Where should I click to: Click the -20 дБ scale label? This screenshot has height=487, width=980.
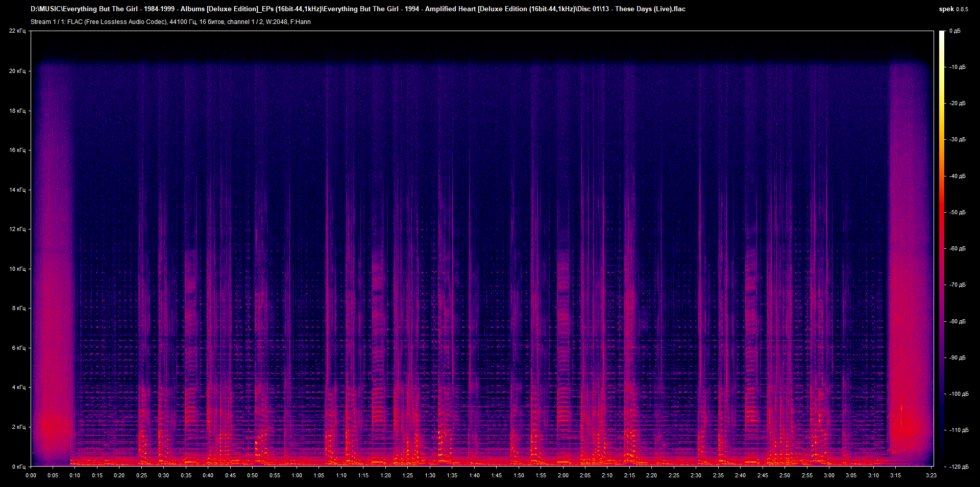pos(957,103)
